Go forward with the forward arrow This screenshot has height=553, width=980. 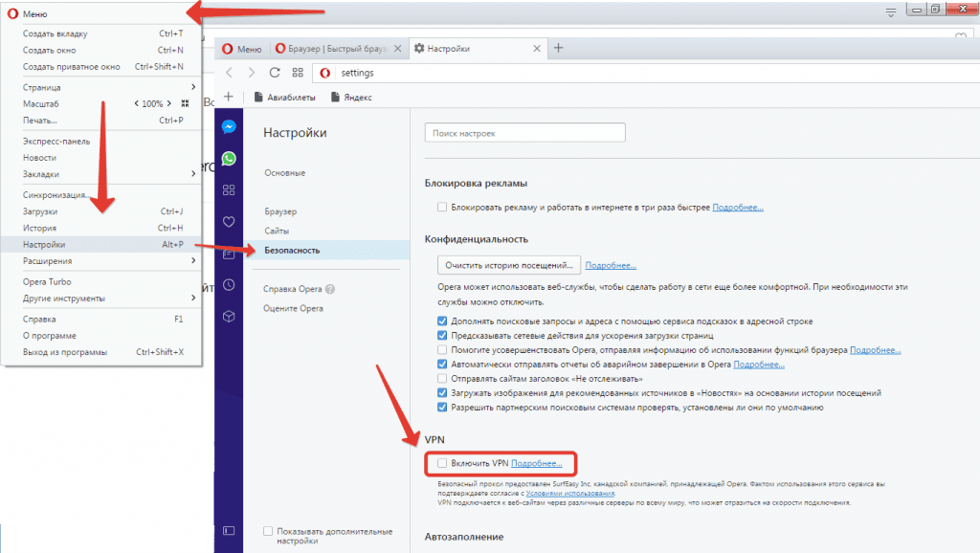point(252,73)
